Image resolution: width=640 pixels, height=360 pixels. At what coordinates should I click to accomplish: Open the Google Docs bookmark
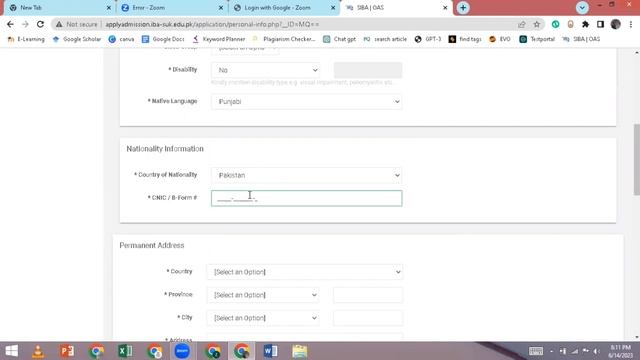[x=163, y=39]
